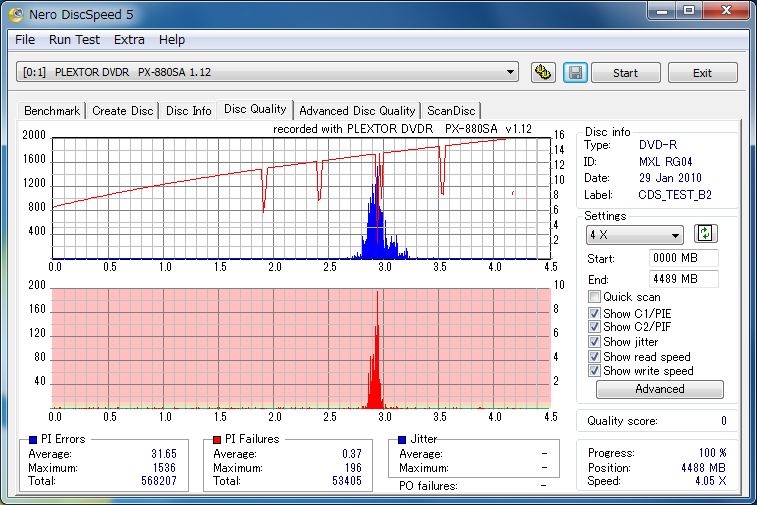The height and width of the screenshot is (505, 757).
Task: Open Advanced settings button
Action: [x=659, y=389]
